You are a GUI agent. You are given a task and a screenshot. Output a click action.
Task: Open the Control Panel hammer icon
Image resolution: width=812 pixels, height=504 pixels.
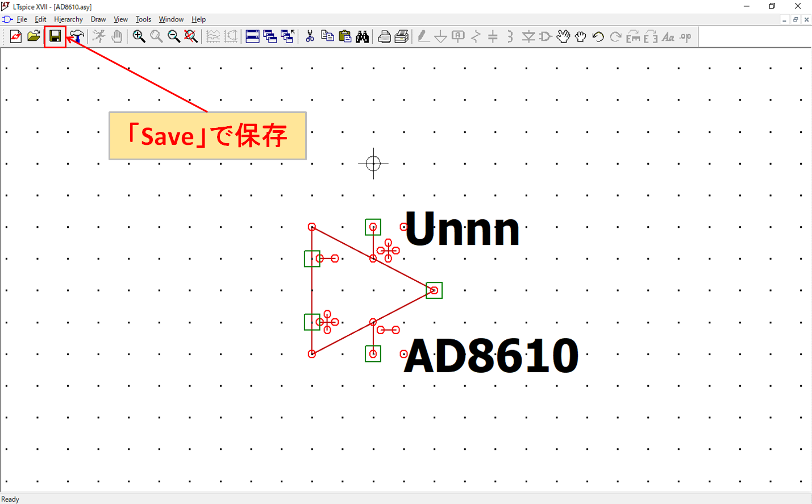[77, 37]
